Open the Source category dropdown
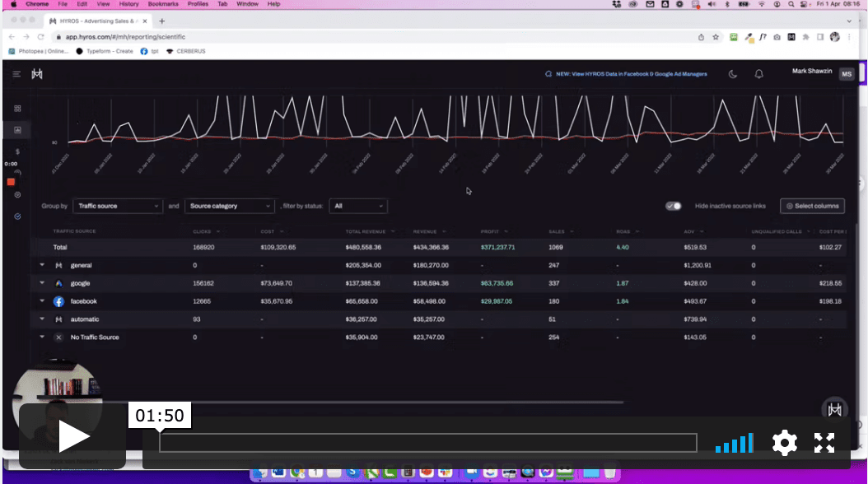The height and width of the screenshot is (484, 868). [229, 206]
